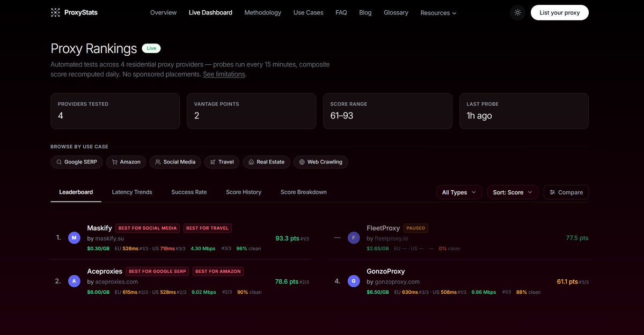Click the aceproxies.com domain text
The height and width of the screenshot is (335, 644).
tap(116, 282)
